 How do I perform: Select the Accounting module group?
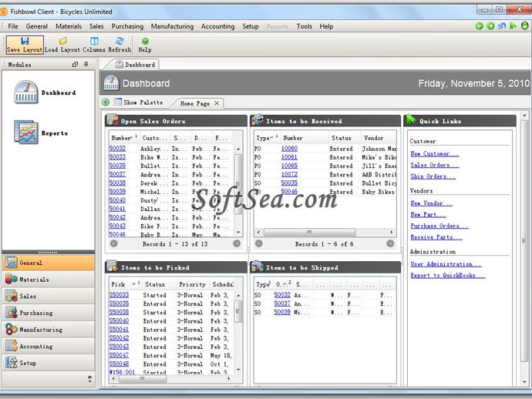pyautogui.click(x=48, y=346)
